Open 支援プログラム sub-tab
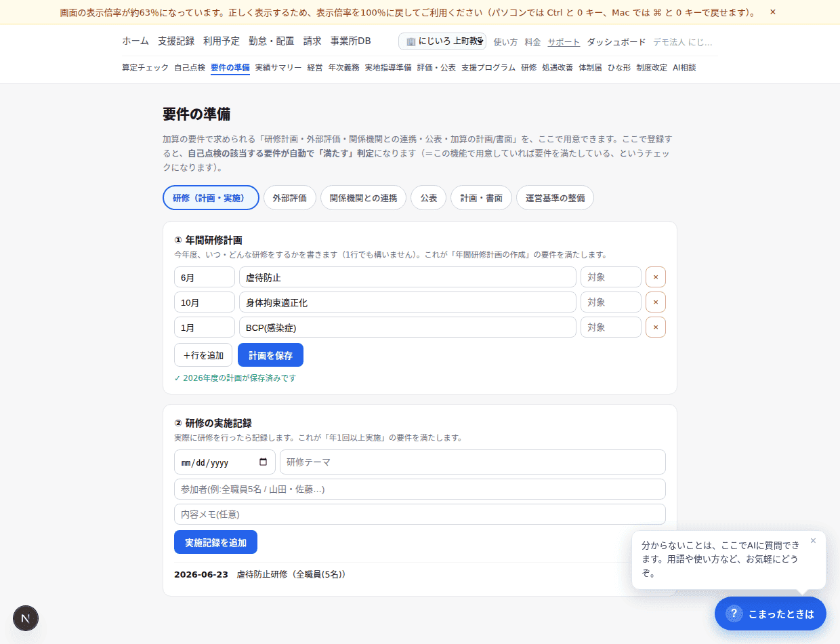840x644 pixels. 488,68
